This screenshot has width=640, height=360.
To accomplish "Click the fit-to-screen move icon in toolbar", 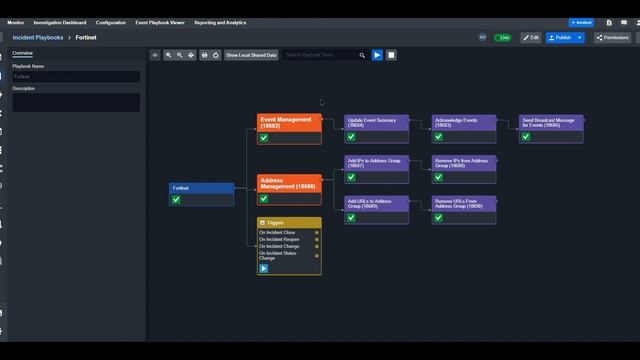I will (x=191, y=55).
